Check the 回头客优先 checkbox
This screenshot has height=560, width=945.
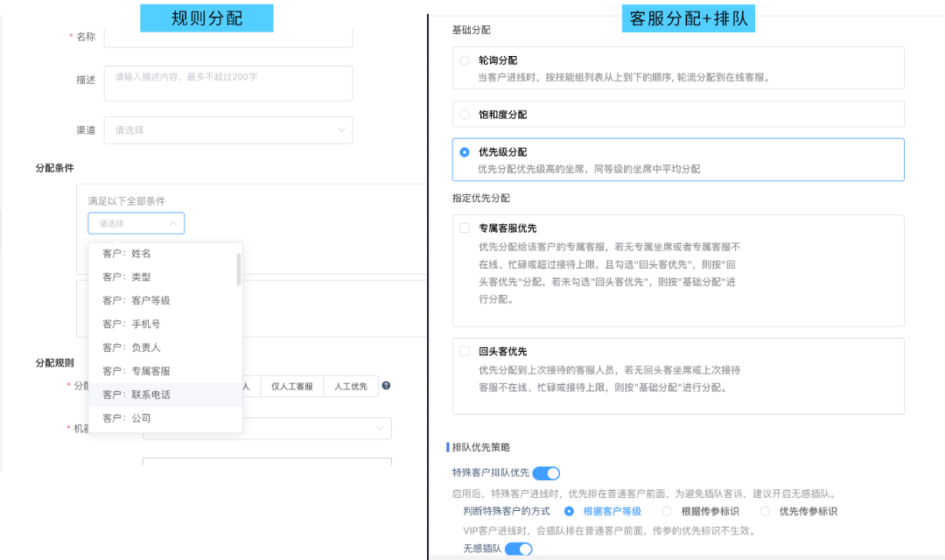click(x=465, y=351)
